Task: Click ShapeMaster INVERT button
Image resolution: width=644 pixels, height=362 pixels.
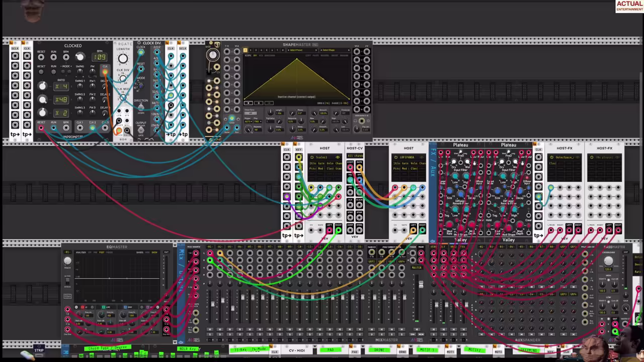Action: (335, 55)
